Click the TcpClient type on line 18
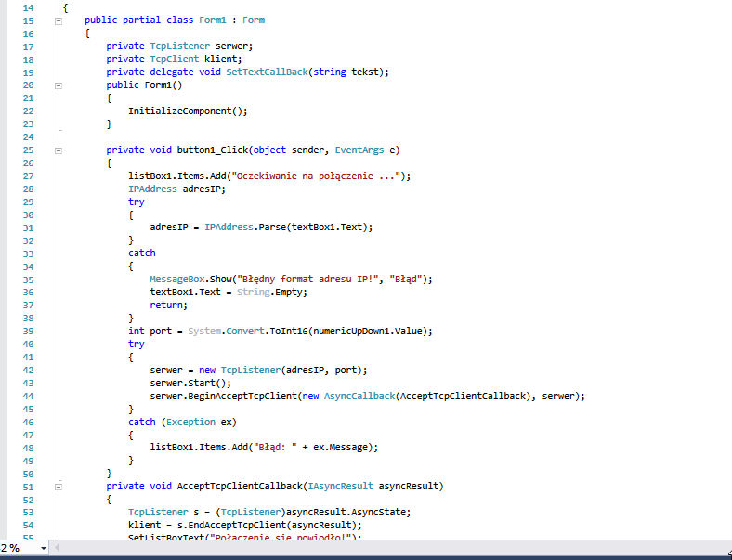The image size is (732, 560). (x=174, y=59)
